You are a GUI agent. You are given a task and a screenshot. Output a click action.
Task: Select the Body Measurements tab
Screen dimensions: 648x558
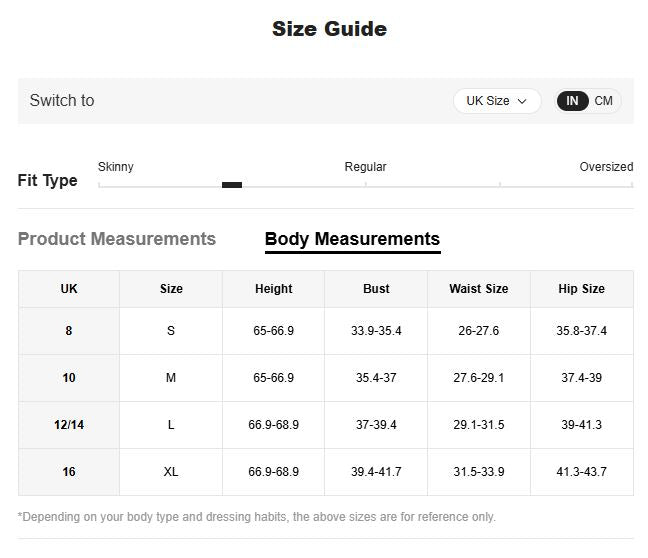click(x=352, y=239)
